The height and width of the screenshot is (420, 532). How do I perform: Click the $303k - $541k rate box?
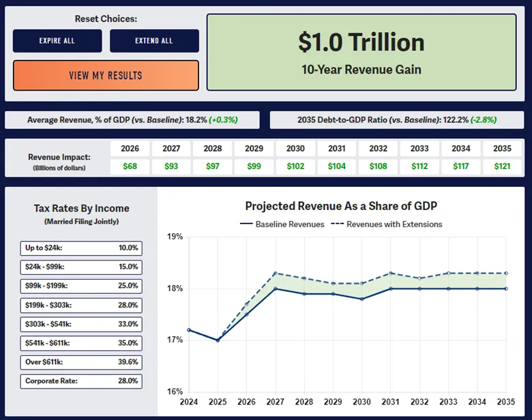[x=81, y=325]
